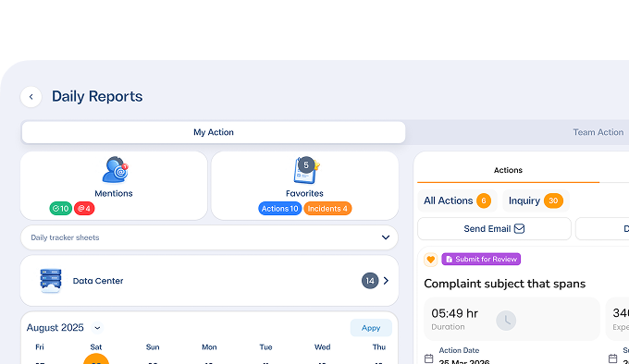
Task: Click the All Actions count badge 6
Action: [x=484, y=200]
